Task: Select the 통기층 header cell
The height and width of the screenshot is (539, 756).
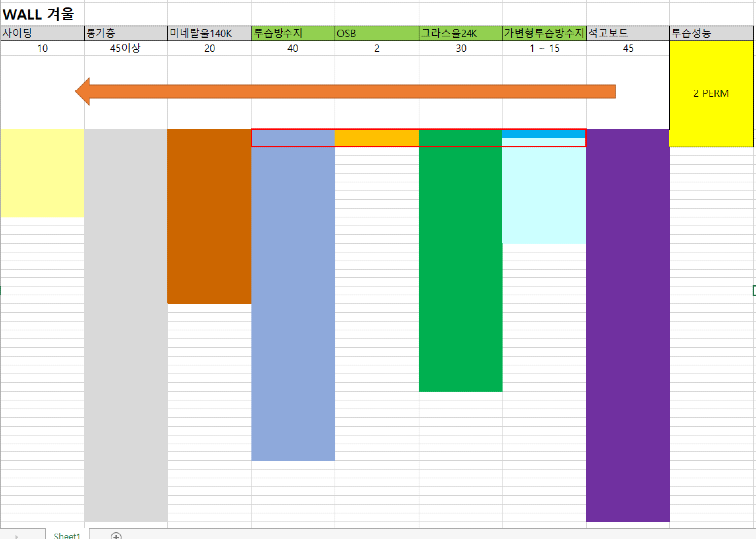Action: [125, 33]
